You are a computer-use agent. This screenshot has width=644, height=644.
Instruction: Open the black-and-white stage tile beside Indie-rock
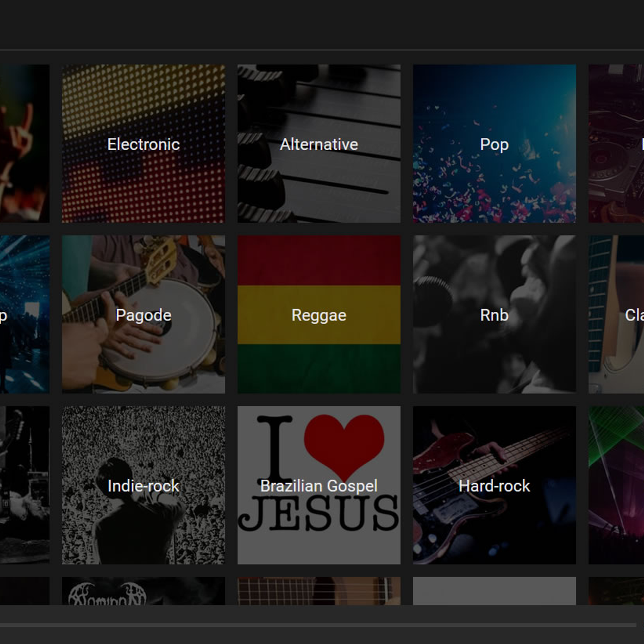tap(25, 485)
